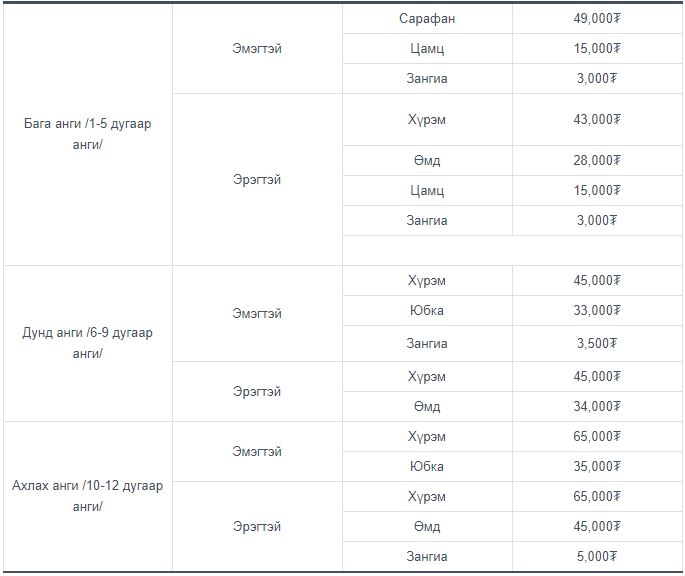Click the Юбка cell priced 35,000₮
Screen dimensions: 685x576
pyautogui.click(x=427, y=467)
